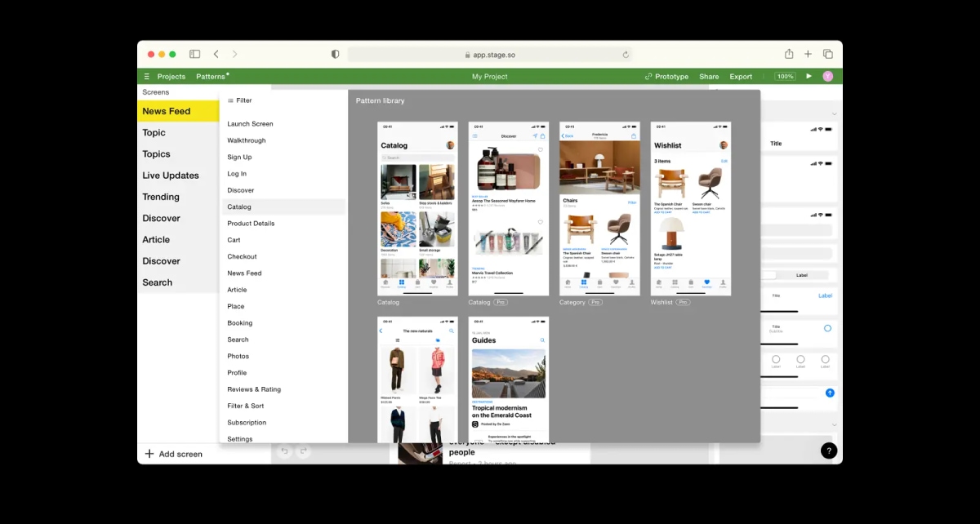This screenshot has height=524, width=980.
Task: Select the radio circle beside Title Subtitle
Action: point(827,328)
